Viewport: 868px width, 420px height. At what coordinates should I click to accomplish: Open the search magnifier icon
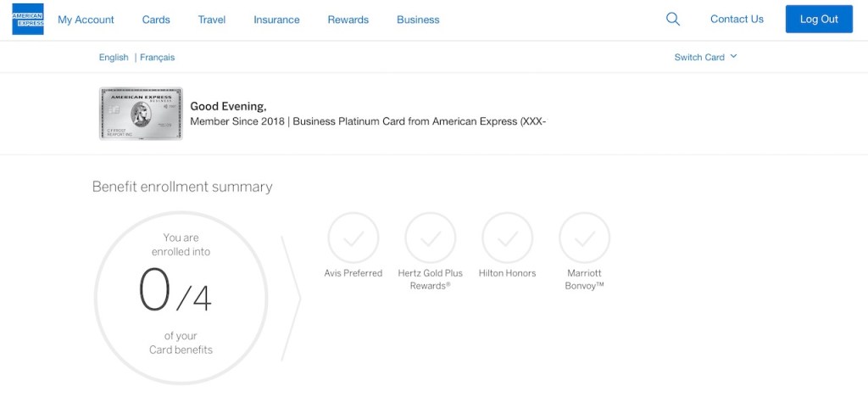[673, 20]
